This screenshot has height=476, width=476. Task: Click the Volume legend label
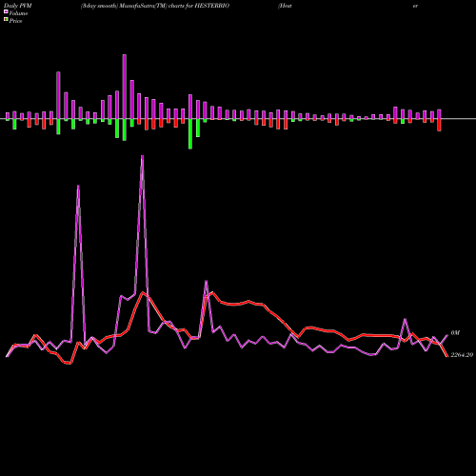pos(18,13)
